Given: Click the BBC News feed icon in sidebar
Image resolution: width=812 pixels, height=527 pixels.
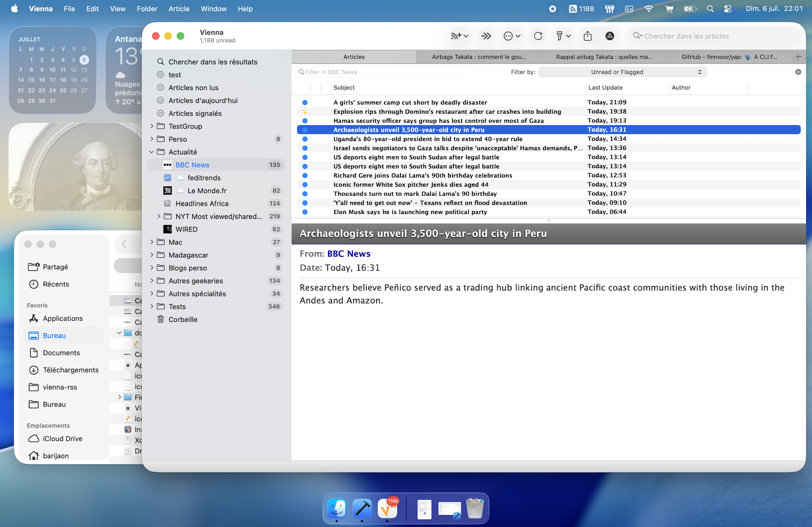Looking at the screenshot, I should [x=167, y=165].
